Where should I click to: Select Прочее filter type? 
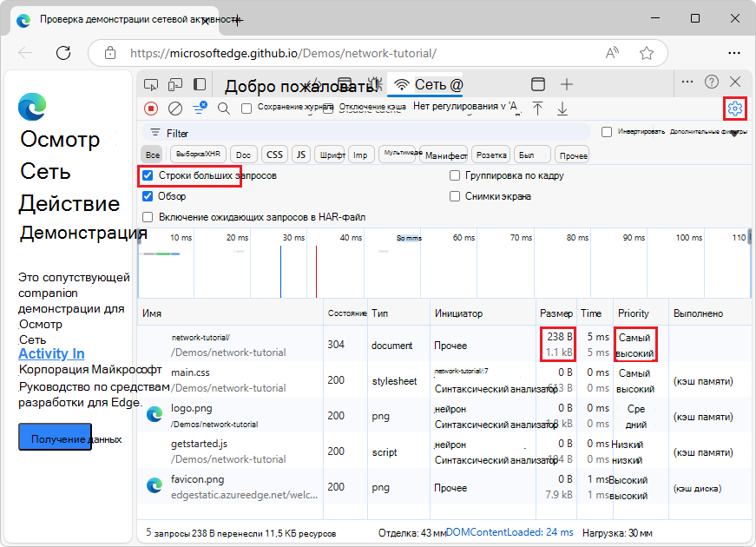click(573, 155)
